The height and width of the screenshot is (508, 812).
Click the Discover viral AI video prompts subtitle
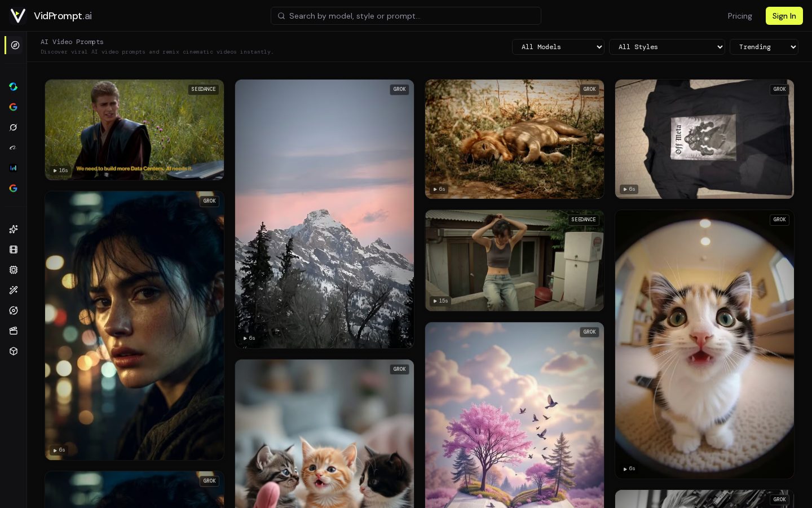point(157,52)
